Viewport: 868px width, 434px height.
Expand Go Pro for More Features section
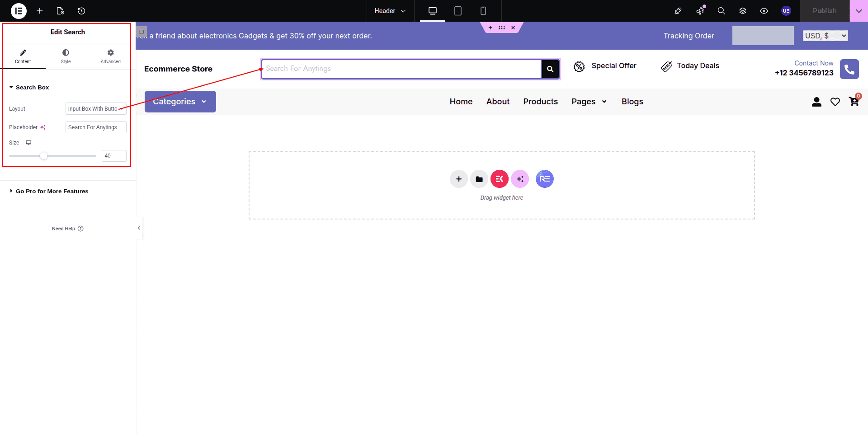52,191
